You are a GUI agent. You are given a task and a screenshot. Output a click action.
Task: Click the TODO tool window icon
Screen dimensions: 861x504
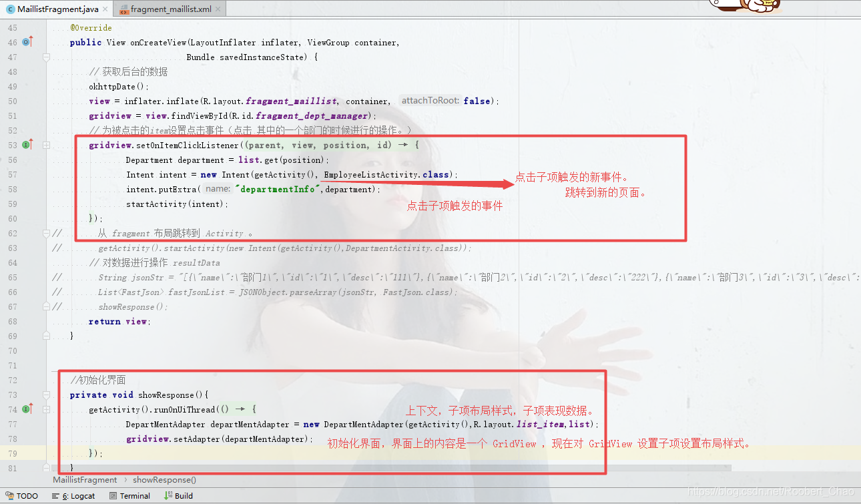coord(9,496)
